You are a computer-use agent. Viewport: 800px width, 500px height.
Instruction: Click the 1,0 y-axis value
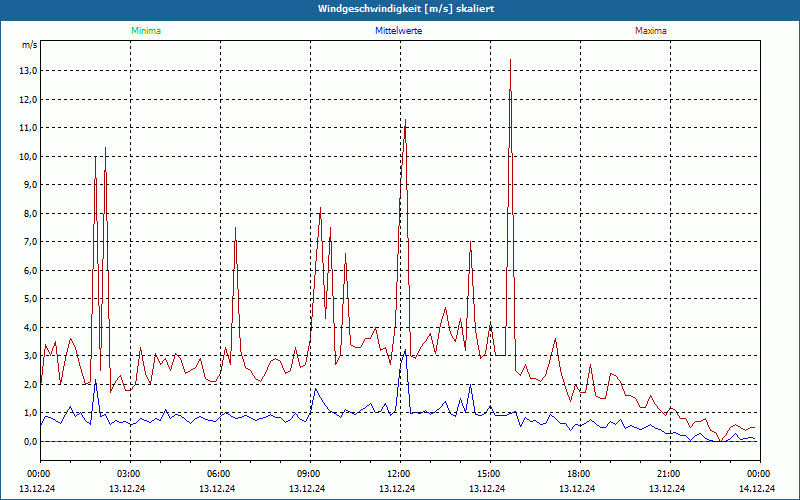[30, 413]
